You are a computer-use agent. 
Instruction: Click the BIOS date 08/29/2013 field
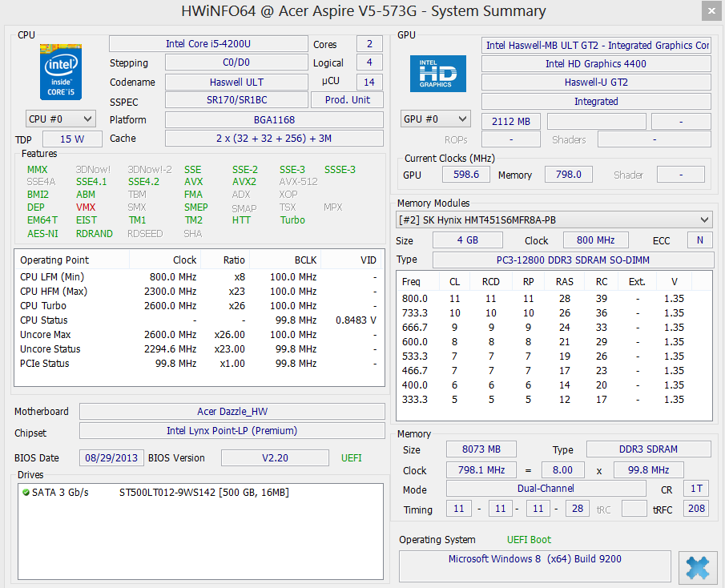111,458
